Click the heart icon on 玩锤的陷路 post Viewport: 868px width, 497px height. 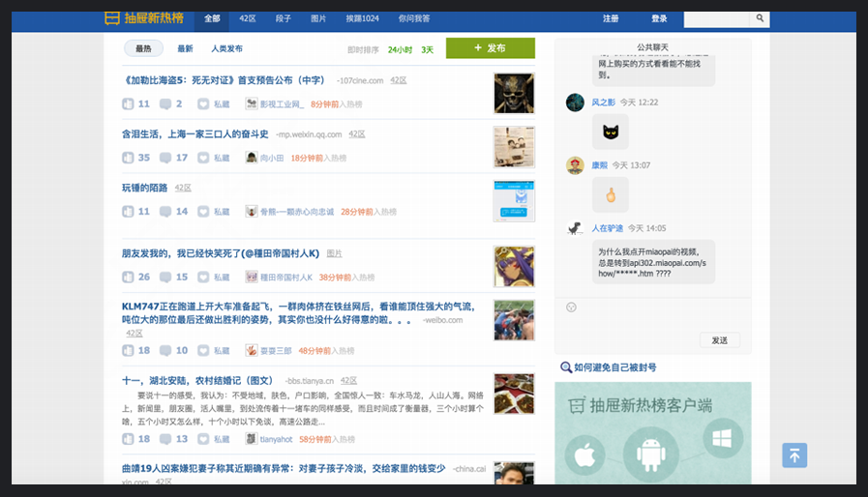click(203, 212)
